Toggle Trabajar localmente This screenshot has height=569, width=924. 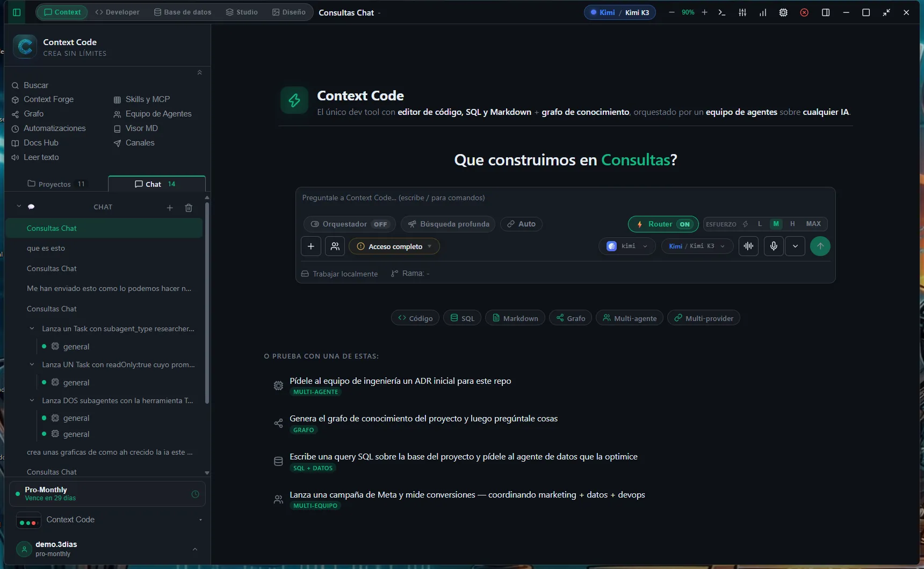tap(340, 274)
